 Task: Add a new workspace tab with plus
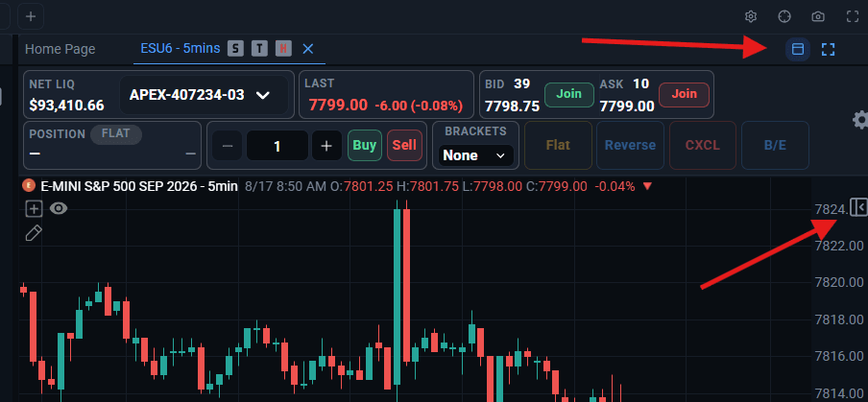click(x=31, y=16)
